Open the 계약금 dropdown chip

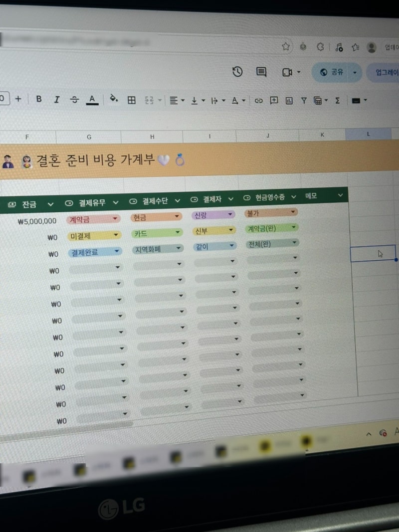click(94, 219)
